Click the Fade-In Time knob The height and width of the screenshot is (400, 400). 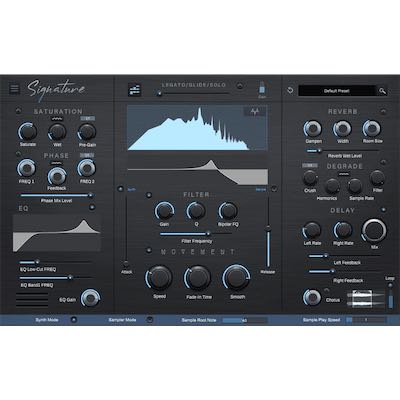198,278
